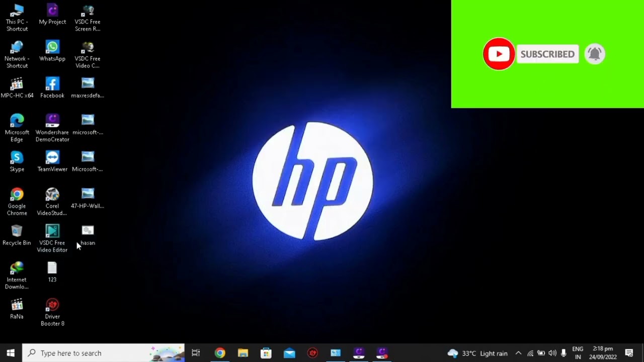Viewport: 644px width, 362px height.
Task: Launch Skype from the desktop
Action: point(17,161)
